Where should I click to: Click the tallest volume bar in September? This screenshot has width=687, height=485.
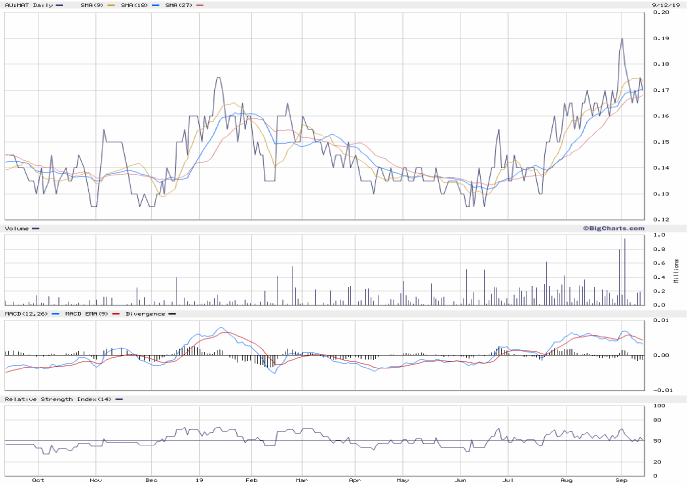625,272
